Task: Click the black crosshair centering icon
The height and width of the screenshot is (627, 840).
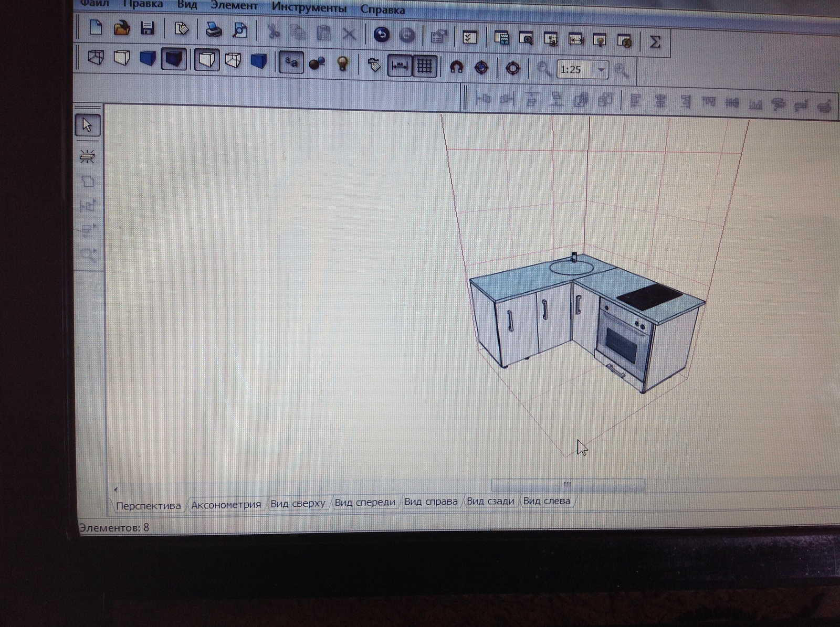Action: (513, 69)
